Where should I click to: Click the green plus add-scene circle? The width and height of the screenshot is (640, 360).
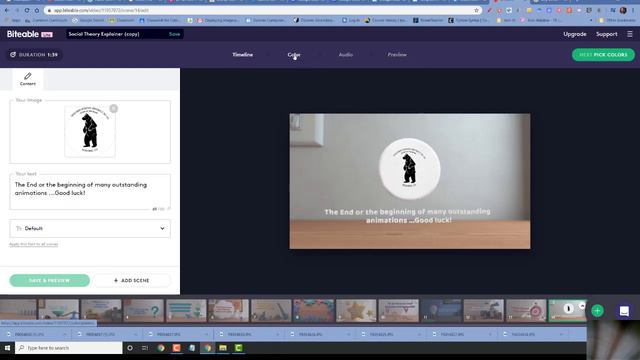point(598,311)
